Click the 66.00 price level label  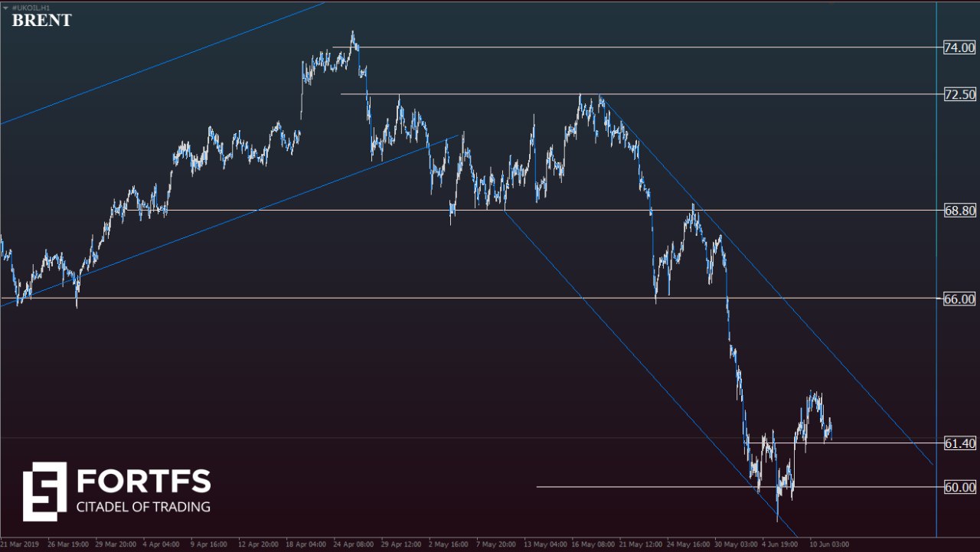959,299
